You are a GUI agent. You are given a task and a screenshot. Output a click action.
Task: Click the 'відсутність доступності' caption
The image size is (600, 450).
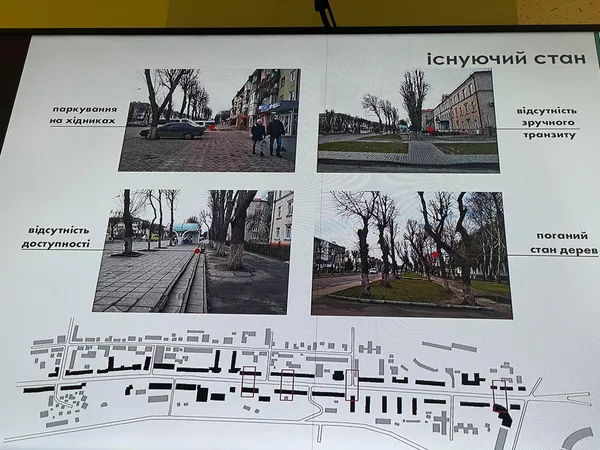tap(56, 237)
